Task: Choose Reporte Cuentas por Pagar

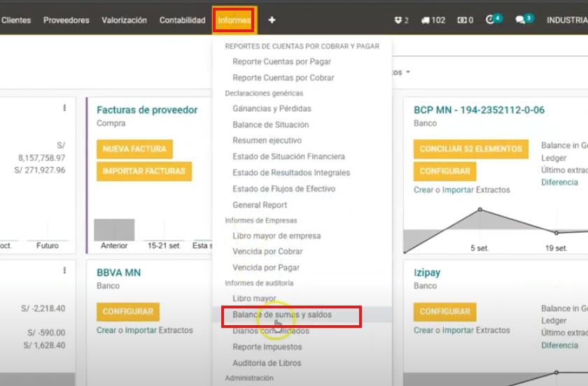Action: pyautogui.click(x=282, y=62)
